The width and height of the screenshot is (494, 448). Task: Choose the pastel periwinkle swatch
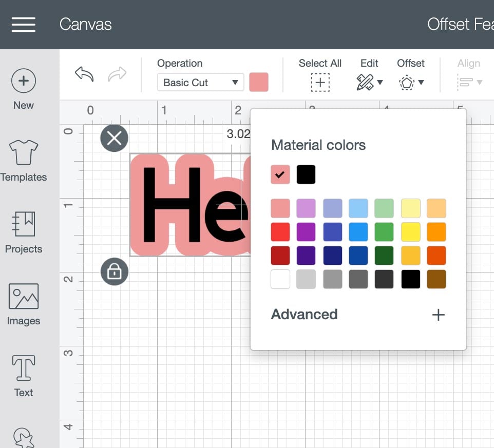tap(333, 208)
